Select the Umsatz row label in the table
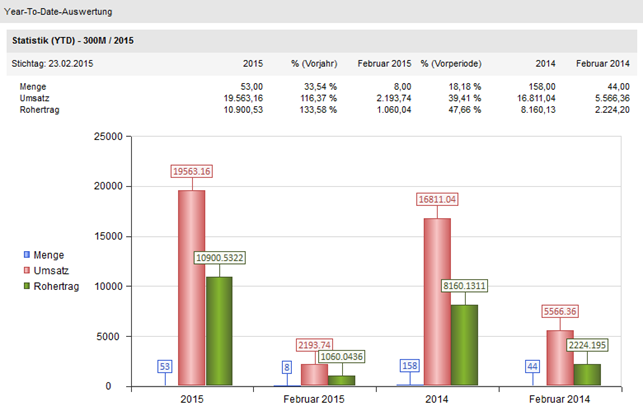Screen dimensions: 643x411 click(36, 98)
